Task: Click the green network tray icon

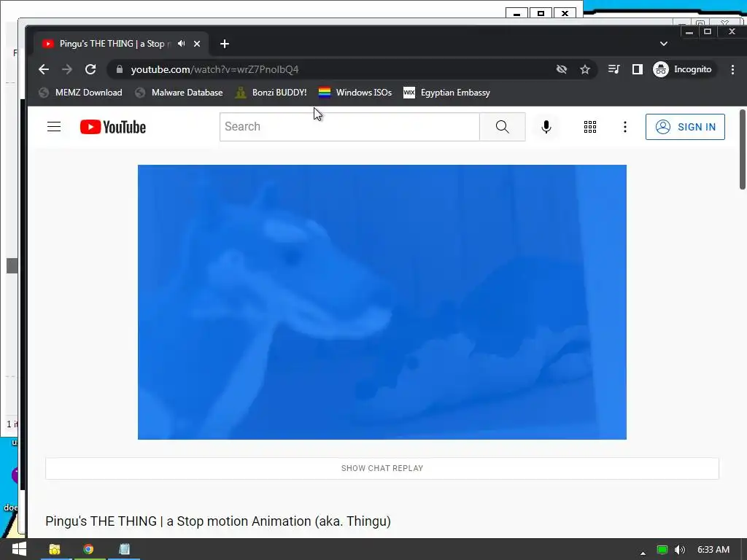Action: coord(662,550)
